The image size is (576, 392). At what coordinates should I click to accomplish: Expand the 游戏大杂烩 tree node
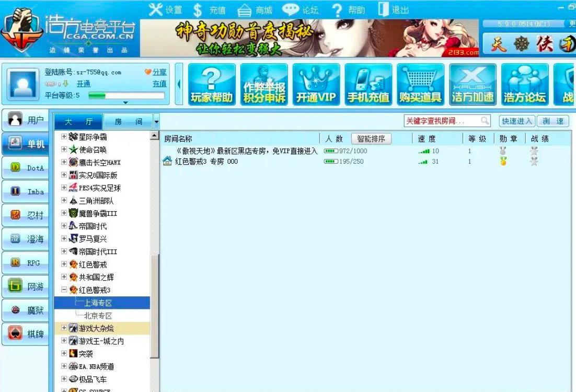point(64,328)
